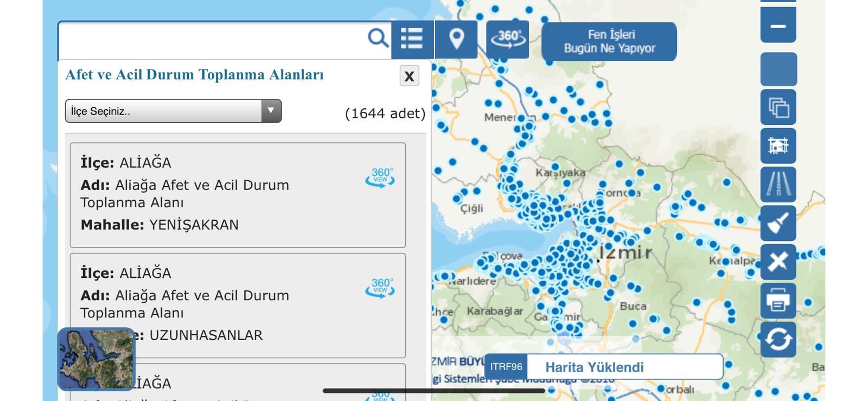Image resolution: width=868 pixels, height=401 pixels.
Task: Click the Harita Yüklendi status text
Action: coord(595,367)
